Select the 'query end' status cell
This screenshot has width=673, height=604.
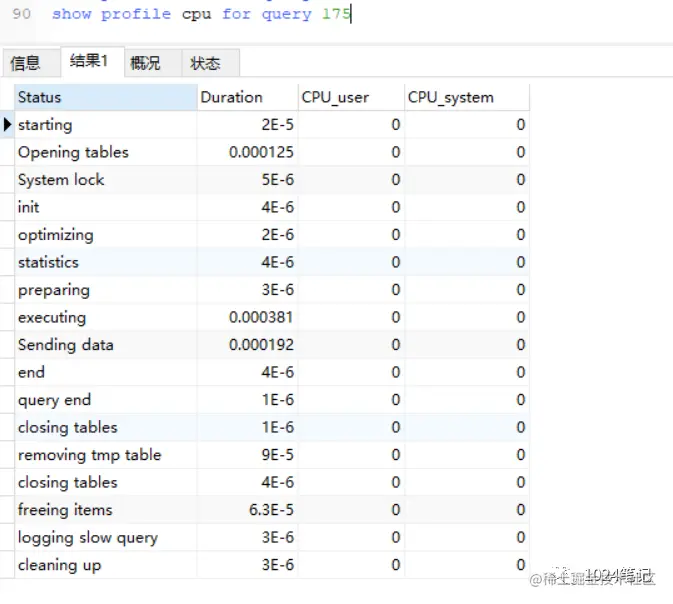coord(106,400)
